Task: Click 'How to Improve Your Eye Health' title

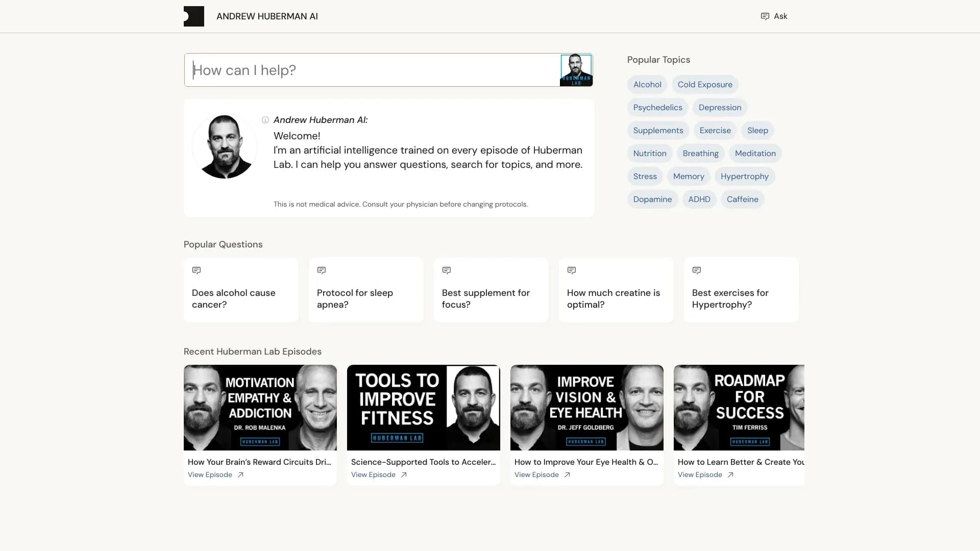Action: [586, 462]
